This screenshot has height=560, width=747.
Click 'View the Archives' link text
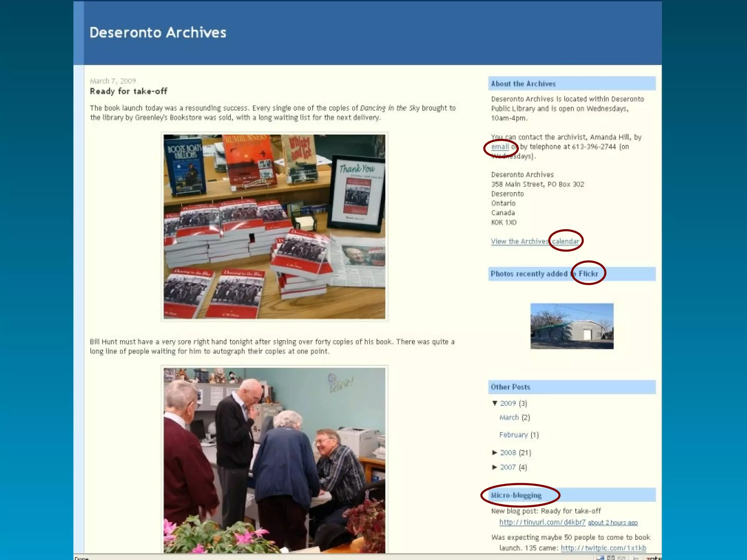point(519,241)
